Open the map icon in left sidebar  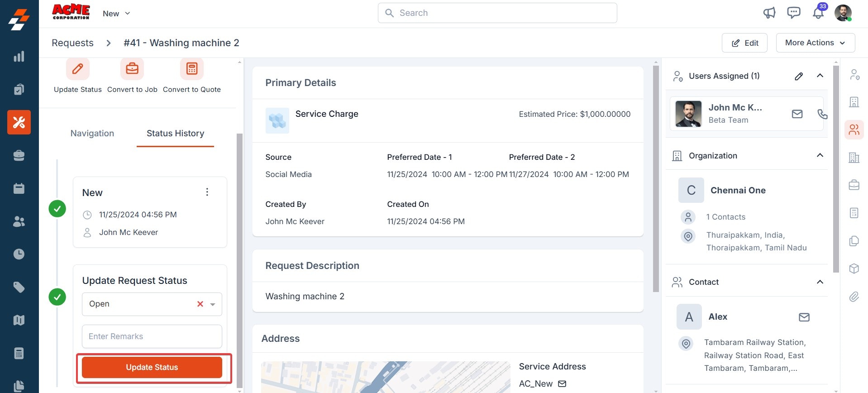[19, 320]
